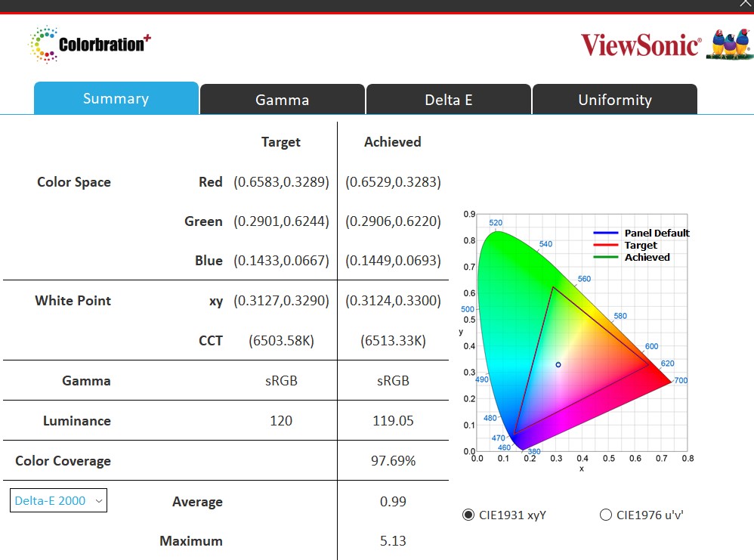Click the achieved CCT 6513.33K value
The image size is (754, 560).
393,341
